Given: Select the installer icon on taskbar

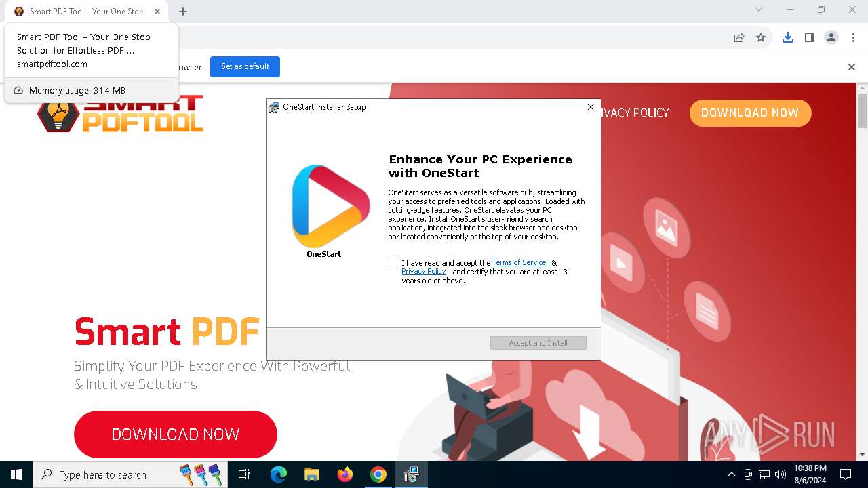Looking at the screenshot, I should click(411, 474).
